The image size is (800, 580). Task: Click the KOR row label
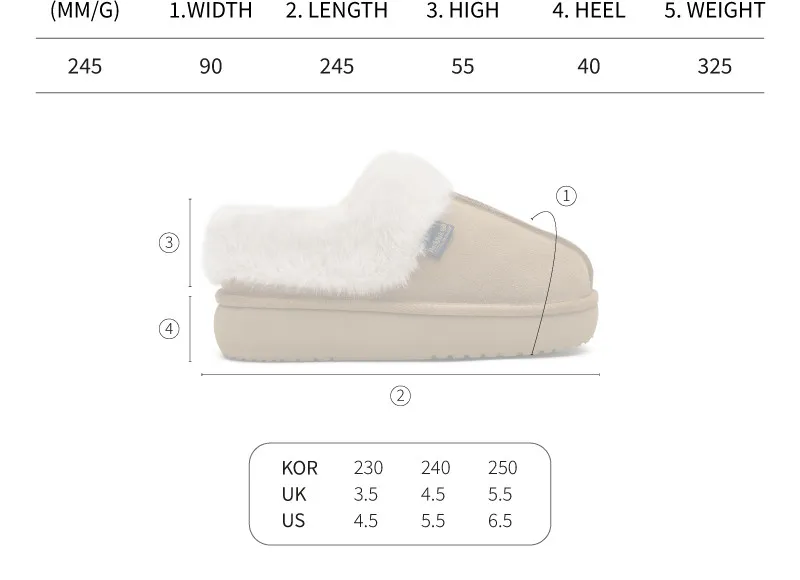tap(299, 468)
